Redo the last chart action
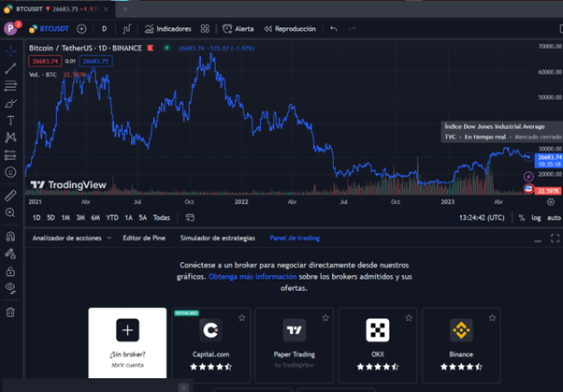Viewport: 563px width, 392px height. pos(352,29)
